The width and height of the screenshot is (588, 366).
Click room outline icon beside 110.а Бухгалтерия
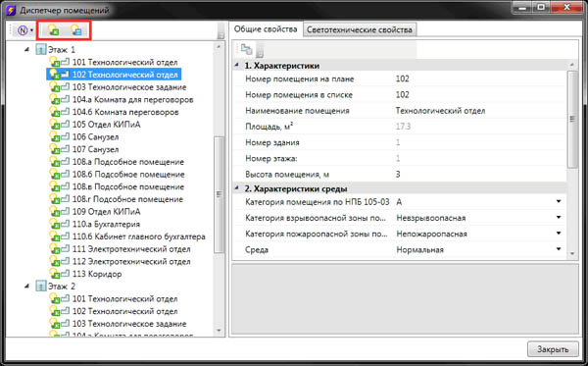[66, 224]
